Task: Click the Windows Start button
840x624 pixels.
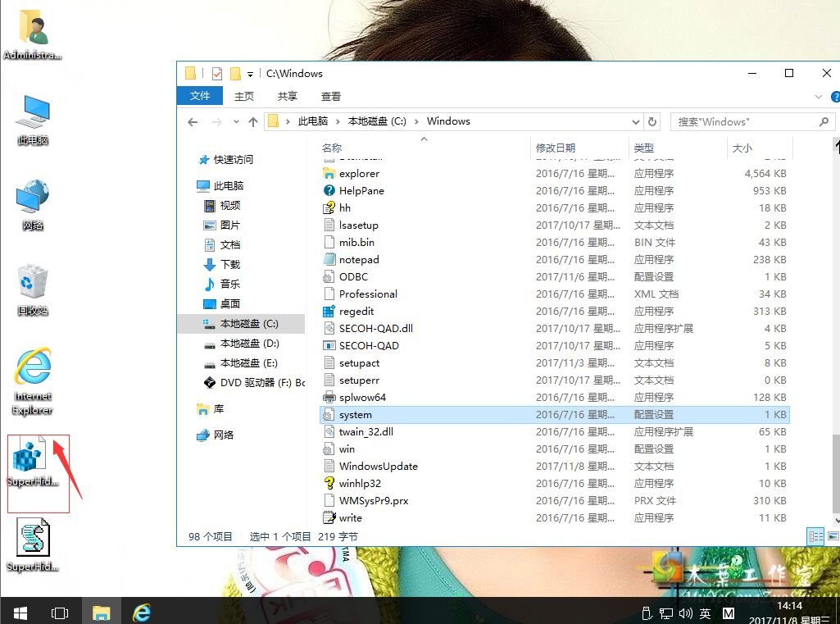Action: [20, 613]
